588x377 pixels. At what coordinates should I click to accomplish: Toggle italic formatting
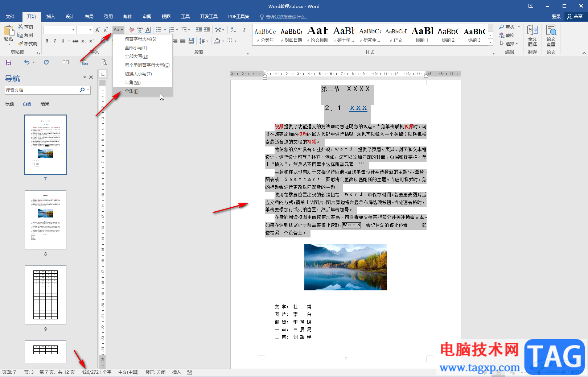55,41
